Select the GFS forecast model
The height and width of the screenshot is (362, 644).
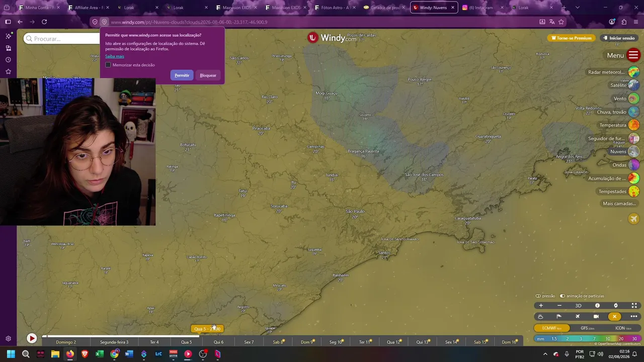(x=588, y=328)
